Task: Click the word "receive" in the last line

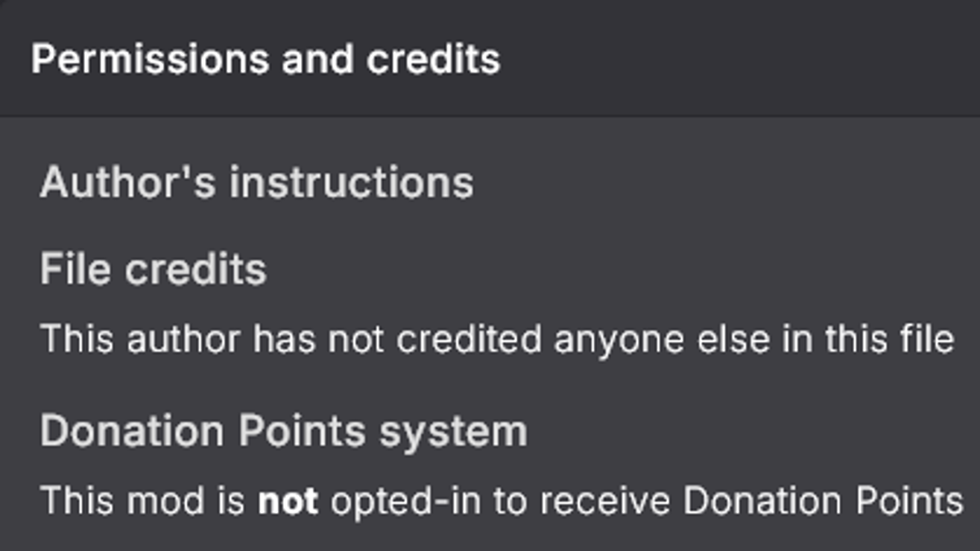Action: click(x=605, y=501)
